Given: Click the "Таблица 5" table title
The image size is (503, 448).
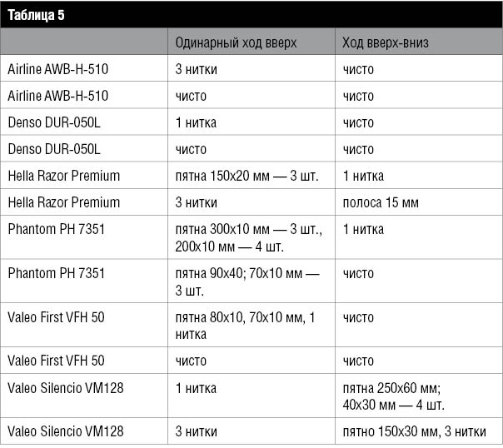Looking at the screenshot, I should coord(36,15).
